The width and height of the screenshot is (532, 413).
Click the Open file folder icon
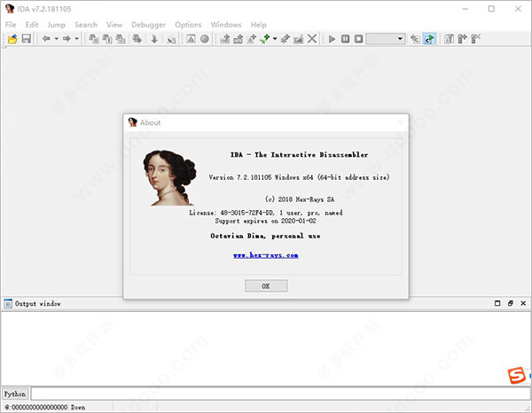point(12,39)
